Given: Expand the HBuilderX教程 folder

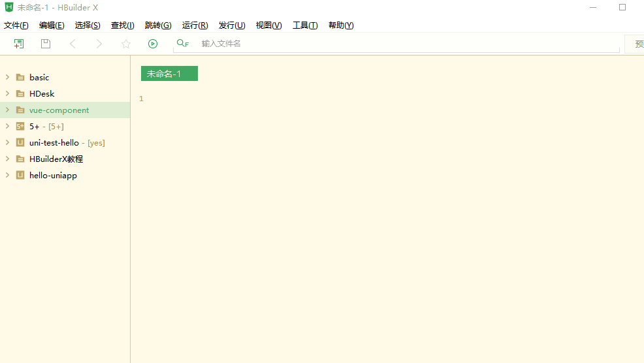Looking at the screenshot, I should coord(7,159).
